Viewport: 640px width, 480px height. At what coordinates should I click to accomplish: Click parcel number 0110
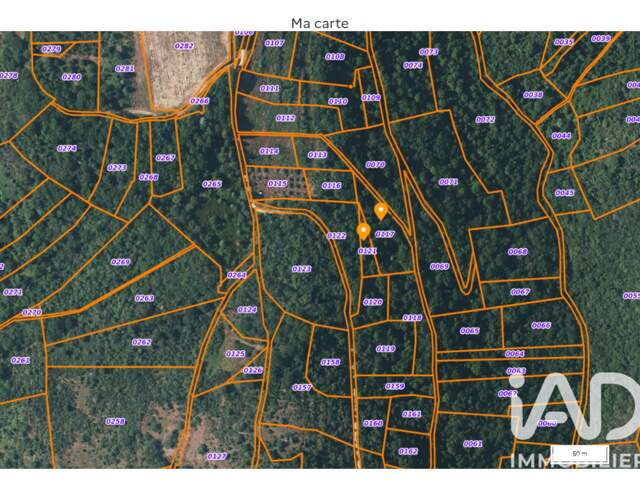coord(338,101)
